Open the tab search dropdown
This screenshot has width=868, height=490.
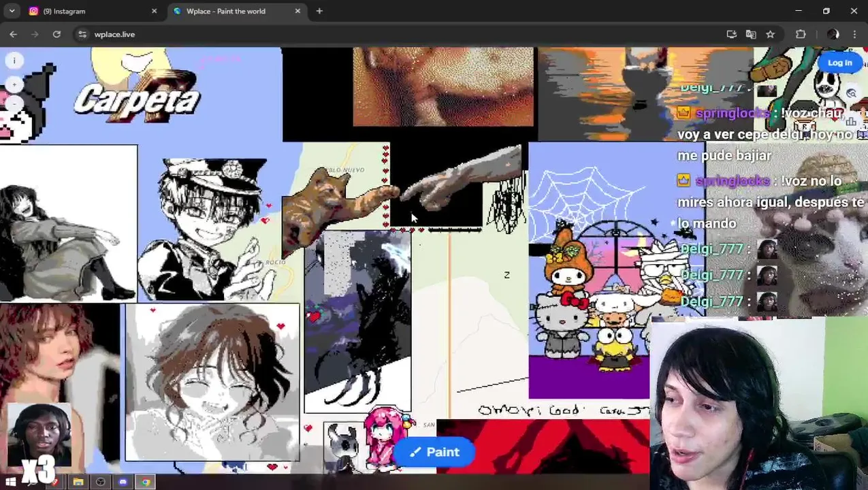[x=12, y=11]
